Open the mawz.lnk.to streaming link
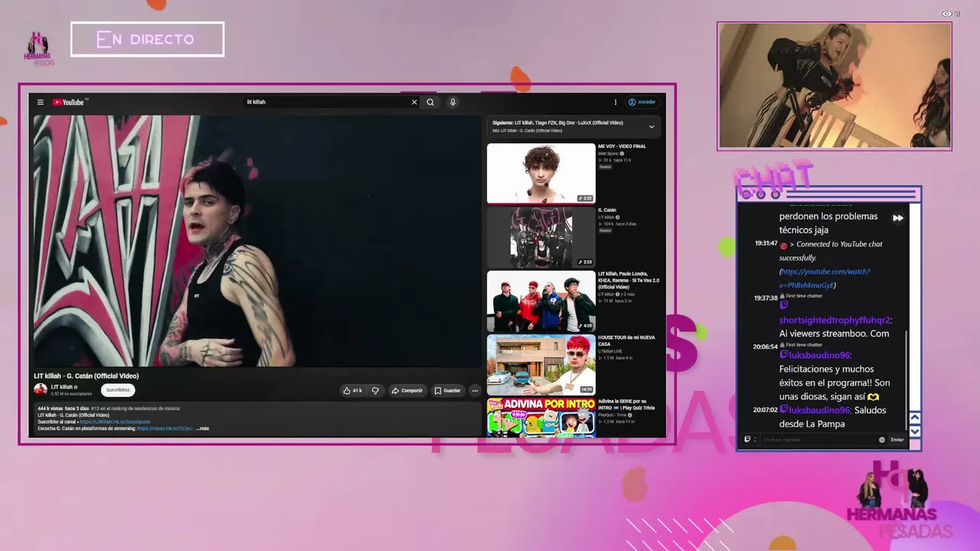Screen dimensions: 980x551 pos(165,429)
